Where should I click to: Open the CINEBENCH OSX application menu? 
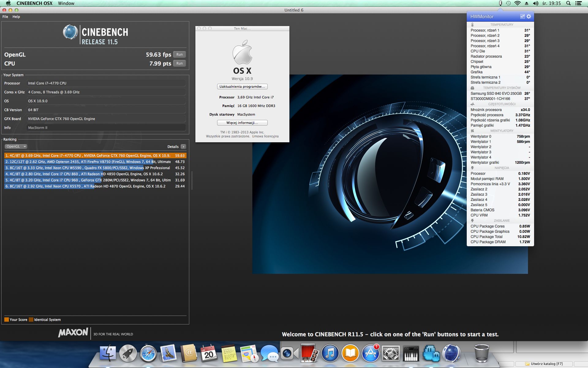35,3
